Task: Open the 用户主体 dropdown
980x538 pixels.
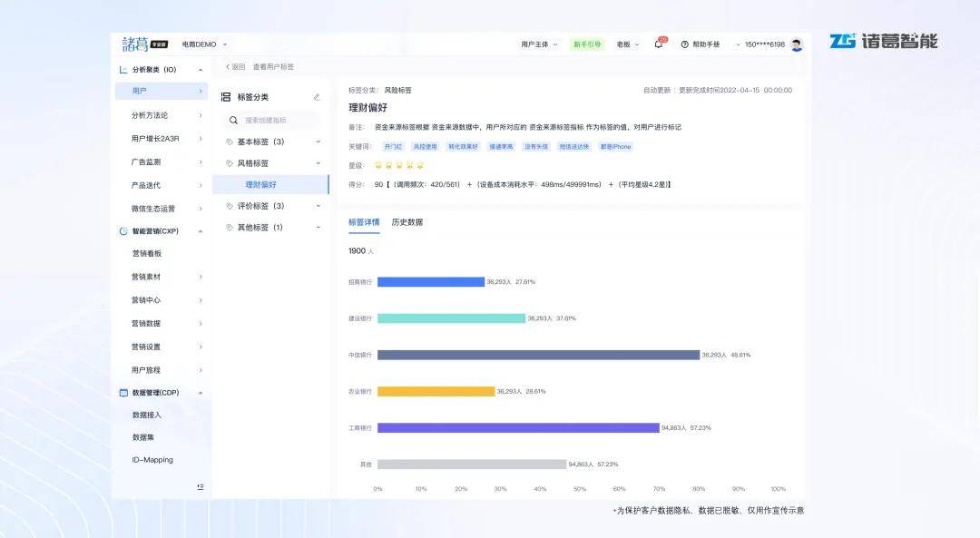Action: click(539, 44)
